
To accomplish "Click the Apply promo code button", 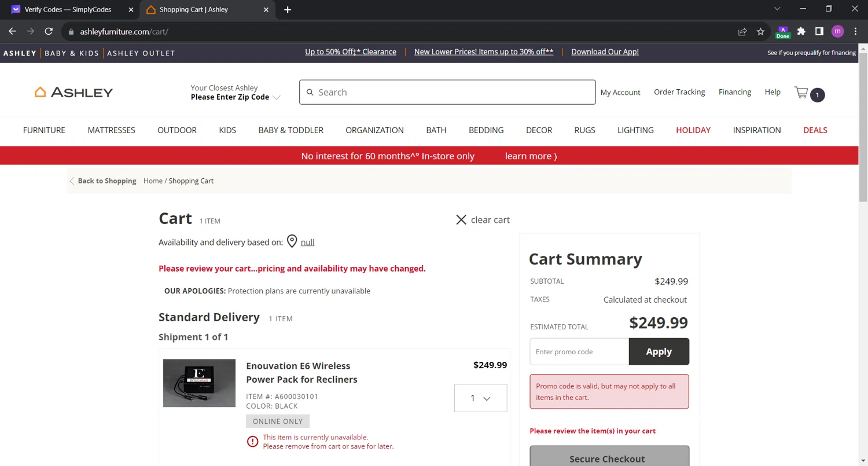I will point(659,351).
